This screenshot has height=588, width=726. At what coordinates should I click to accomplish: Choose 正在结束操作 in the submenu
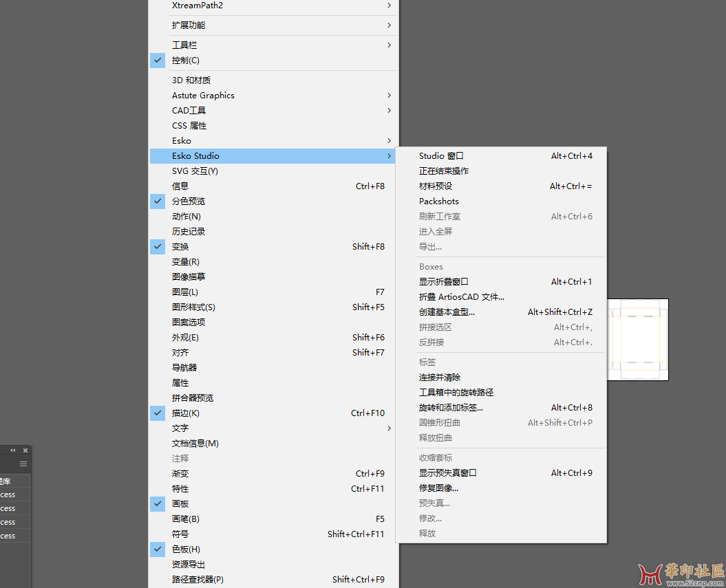(x=501, y=171)
